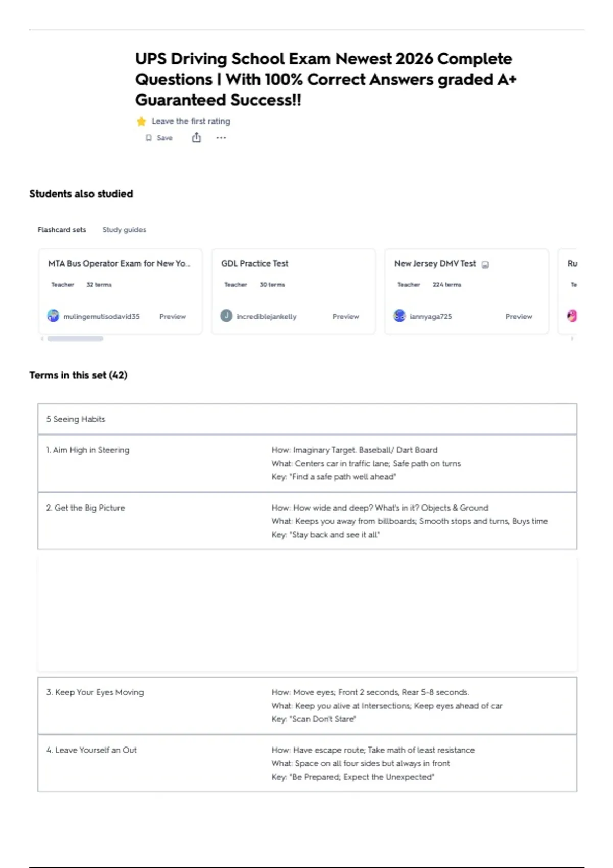Click What: Space on all four sides line
This screenshot has height=868, width=613.
pos(361,763)
